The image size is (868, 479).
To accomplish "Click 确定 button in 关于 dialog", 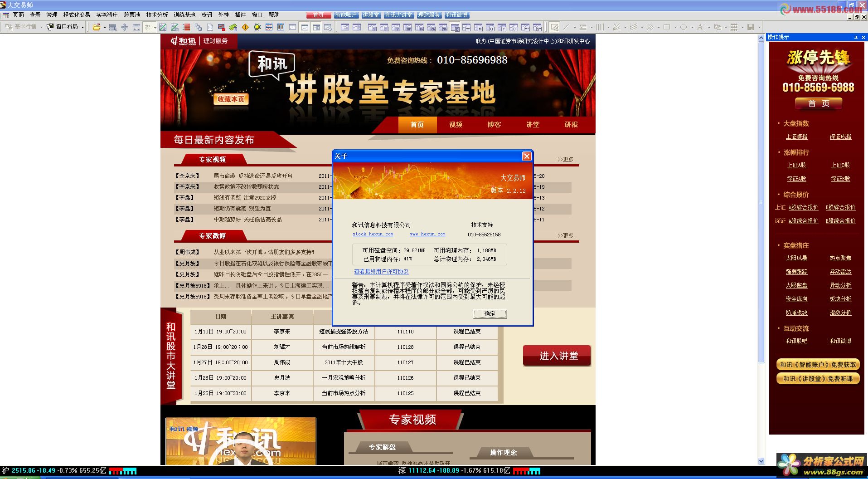I will click(490, 314).
